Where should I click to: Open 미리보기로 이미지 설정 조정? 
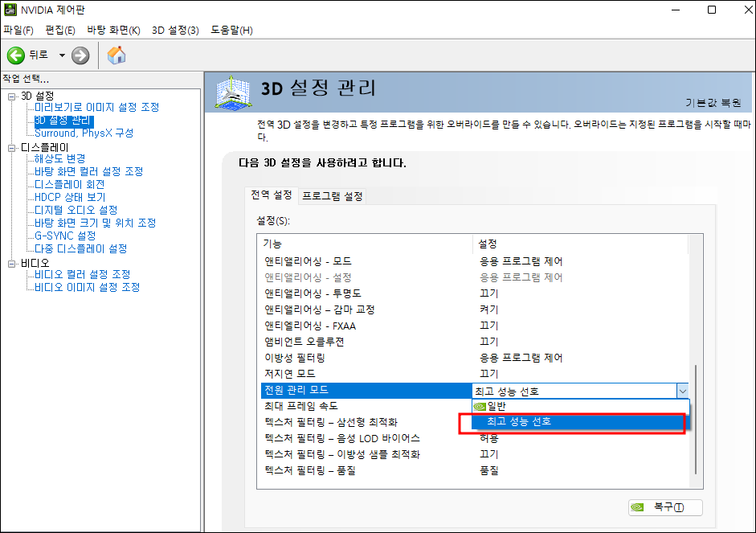pyautogui.click(x=96, y=107)
